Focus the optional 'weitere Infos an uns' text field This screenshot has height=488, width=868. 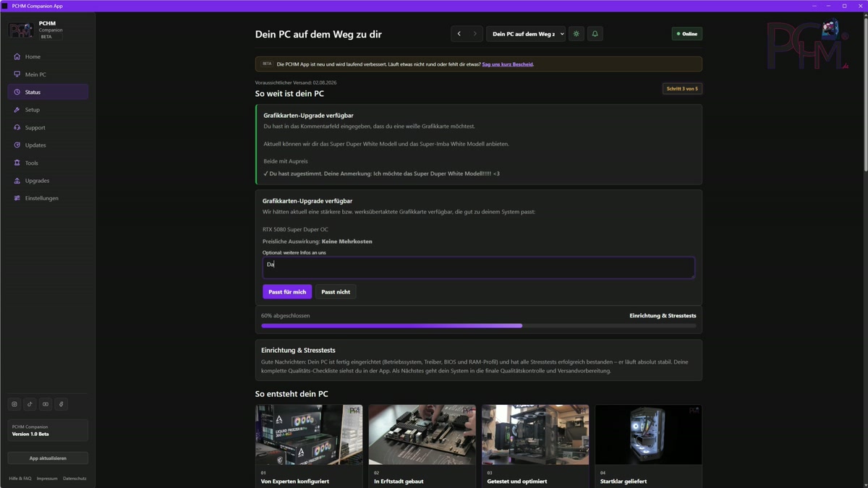pos(478,267)
